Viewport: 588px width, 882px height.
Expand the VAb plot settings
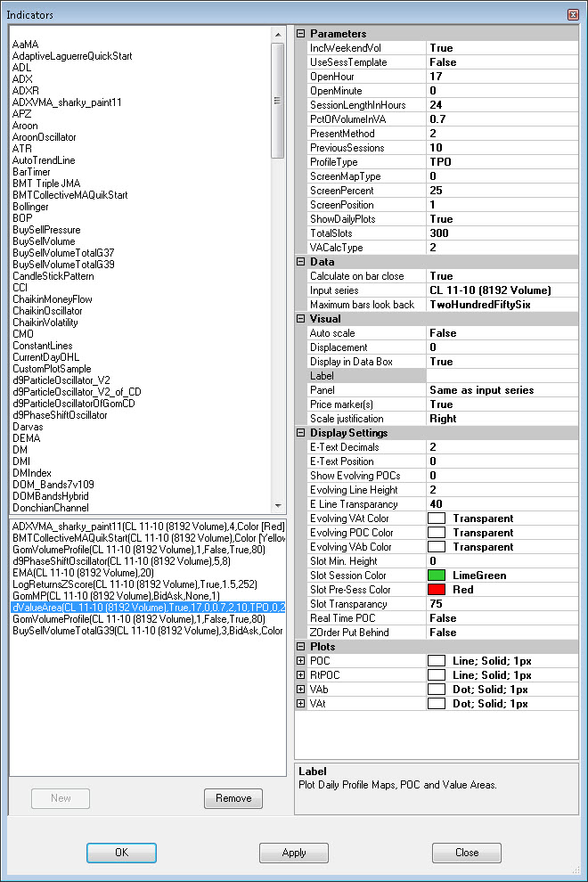(301, 689)
